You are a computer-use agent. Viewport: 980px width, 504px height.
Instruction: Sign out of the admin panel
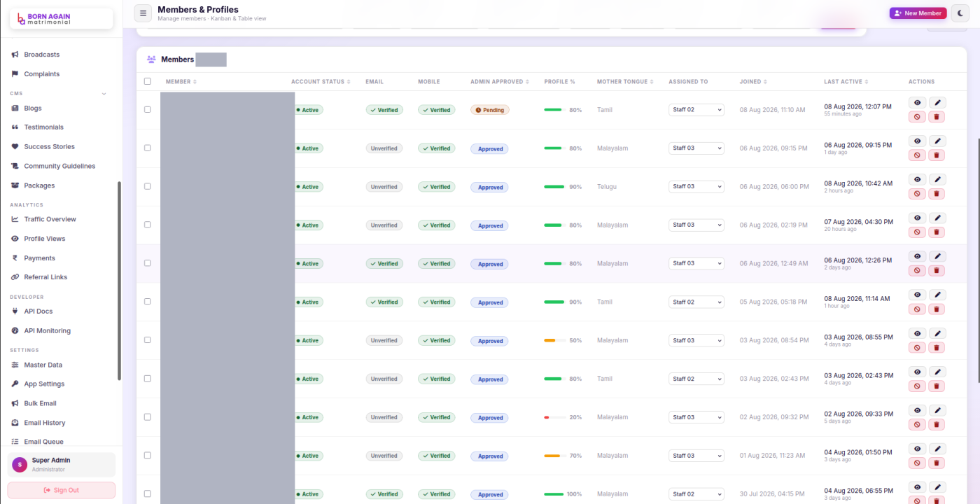click(62, 490)
